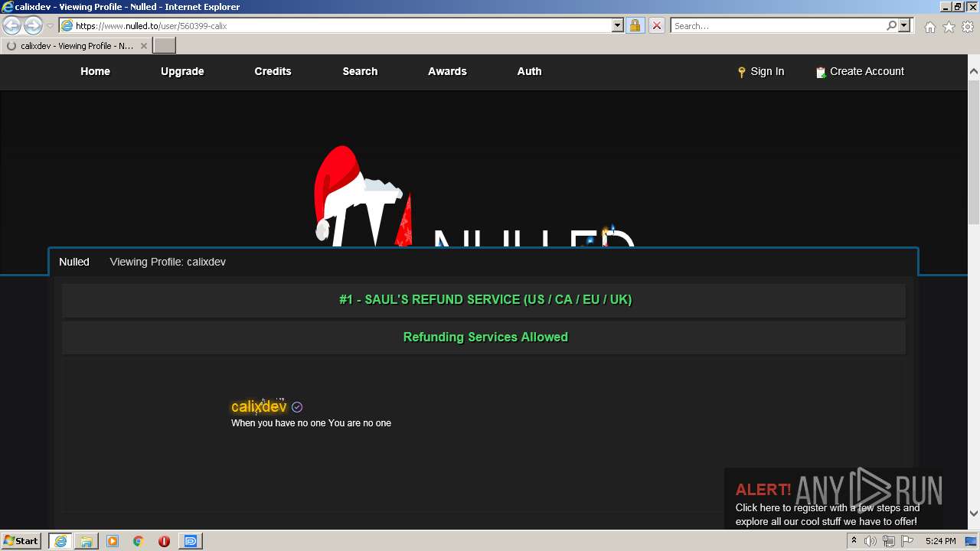Viewport: 980px width, 551px height.
Task: Open the Awards nav item
Action: [447, 71]
